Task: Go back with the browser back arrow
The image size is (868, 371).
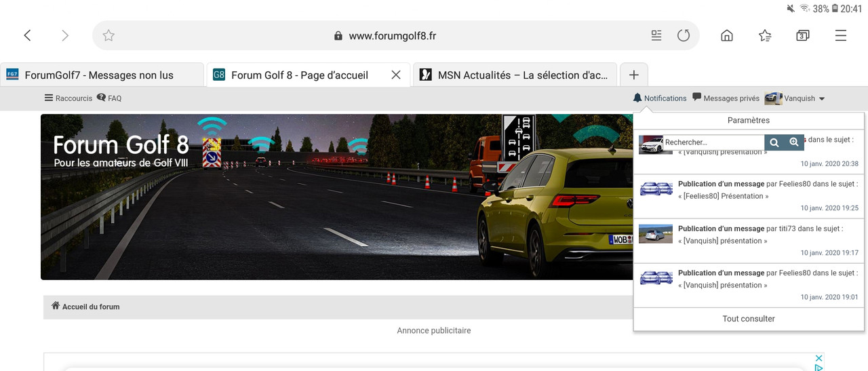Action: [x=27, y=35]
